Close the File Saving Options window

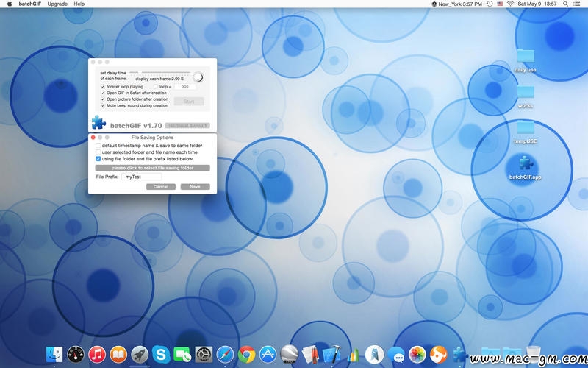coord(93,138)
